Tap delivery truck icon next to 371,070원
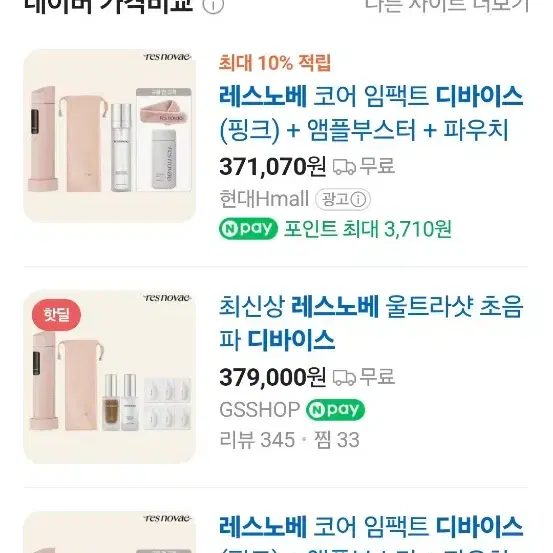The height and width of the screenshot is (553, 553). (344, 166)
